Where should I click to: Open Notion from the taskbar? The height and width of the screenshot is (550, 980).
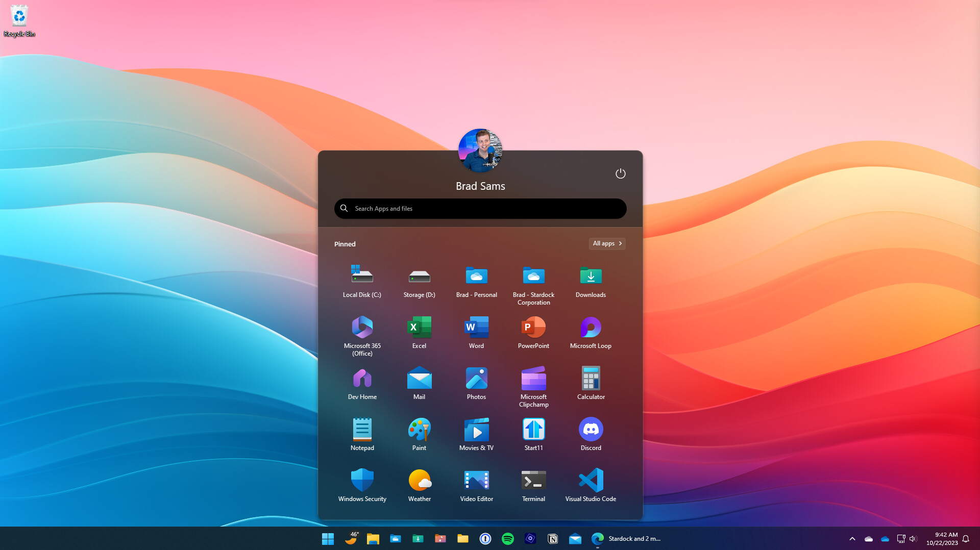pyautogui.click(x=553, y=538)
